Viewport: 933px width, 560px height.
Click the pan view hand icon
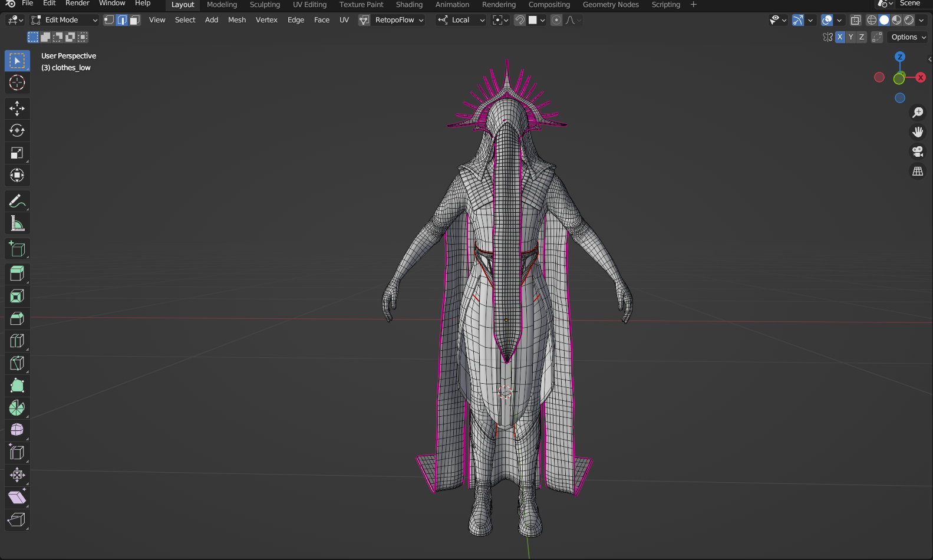pos(918,132)
